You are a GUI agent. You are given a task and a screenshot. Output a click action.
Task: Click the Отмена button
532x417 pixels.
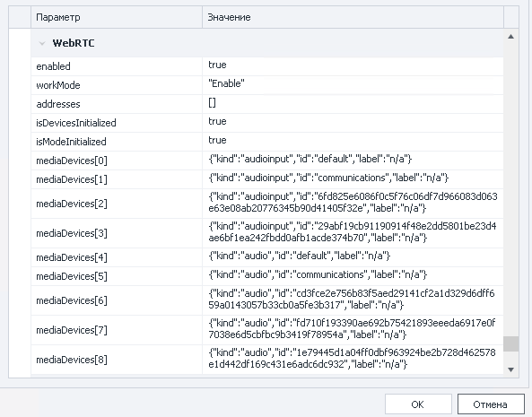[491, 404]
